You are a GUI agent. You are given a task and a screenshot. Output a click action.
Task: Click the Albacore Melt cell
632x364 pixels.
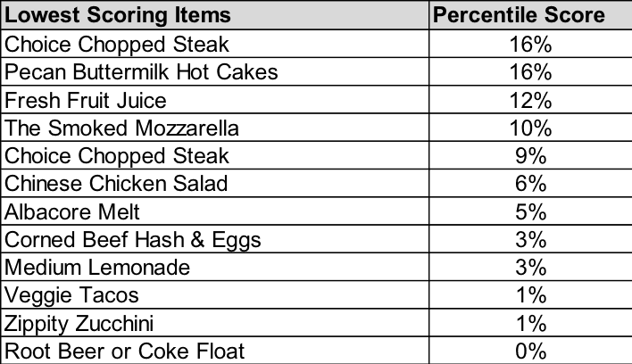pos(214,211)
